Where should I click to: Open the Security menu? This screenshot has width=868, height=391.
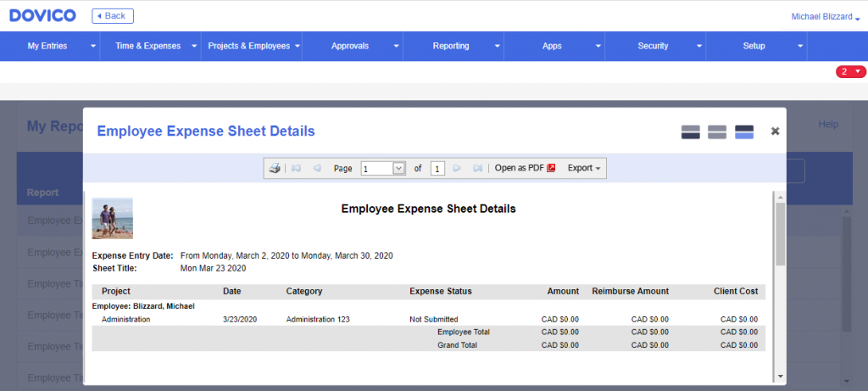tap(653, 46)
